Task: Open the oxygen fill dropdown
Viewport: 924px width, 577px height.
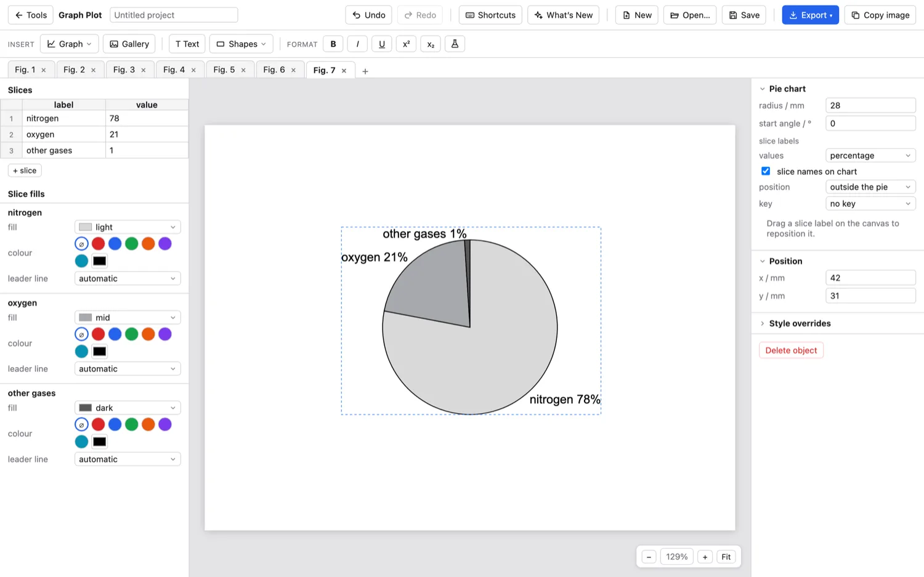Action: (x=128, y=318)
